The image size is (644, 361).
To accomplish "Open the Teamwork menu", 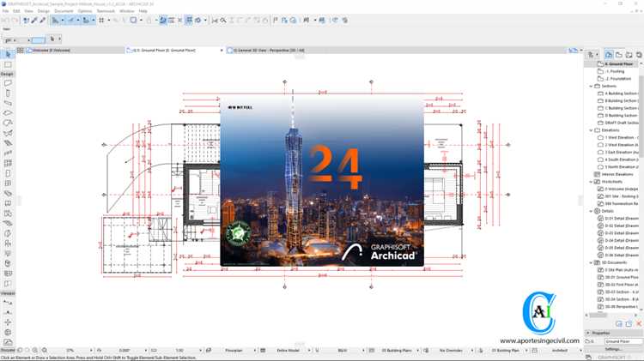I will tap(106, 11).
